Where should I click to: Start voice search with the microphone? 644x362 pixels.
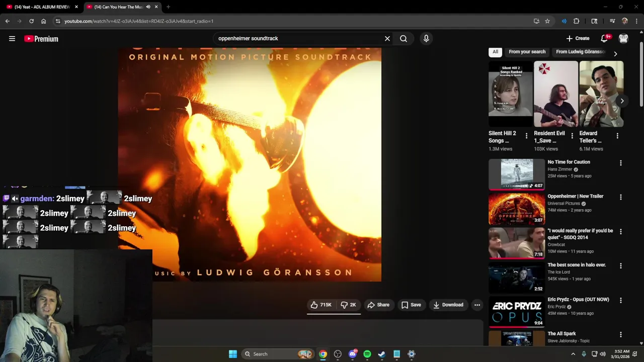(x=426, y=39)
